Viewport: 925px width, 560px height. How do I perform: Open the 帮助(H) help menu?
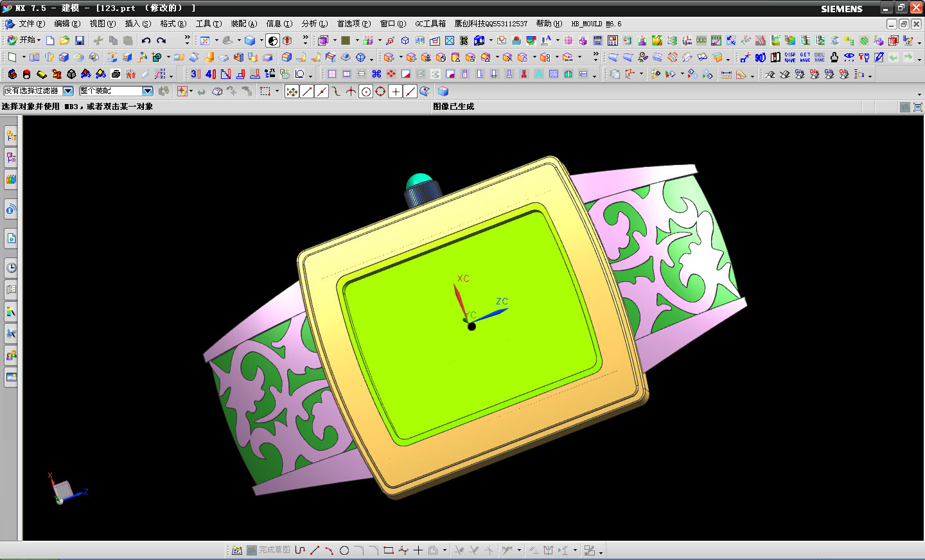point(549,24)
